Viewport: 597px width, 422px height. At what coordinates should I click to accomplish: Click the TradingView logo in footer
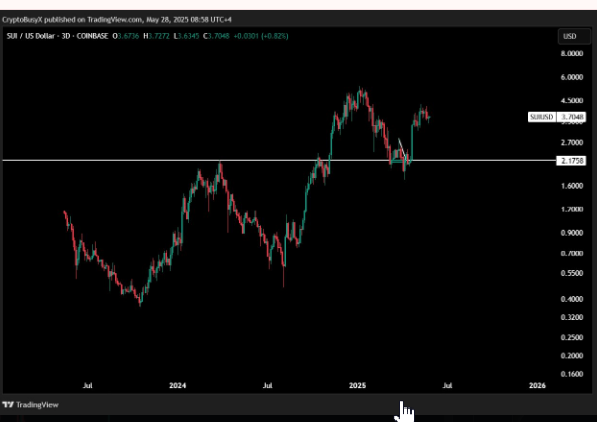pyautogui.click(x=30, y=404)
